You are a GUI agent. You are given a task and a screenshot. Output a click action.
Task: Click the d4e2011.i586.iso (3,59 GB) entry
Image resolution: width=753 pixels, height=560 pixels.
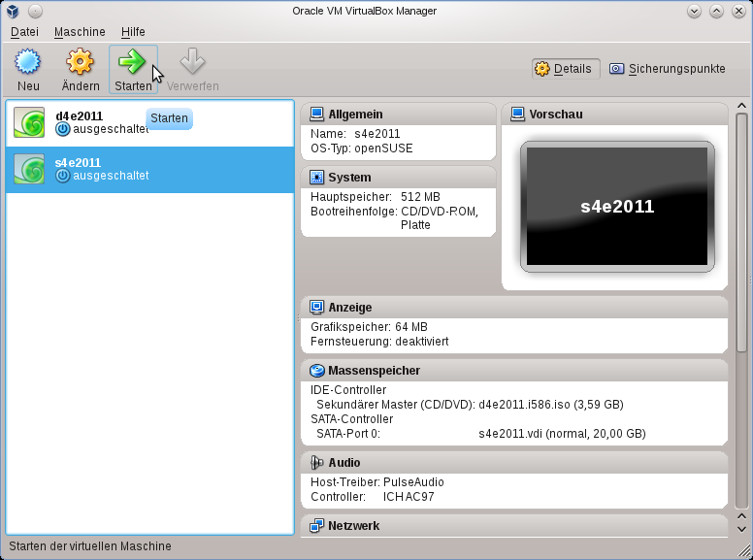[x=551, y=405]
